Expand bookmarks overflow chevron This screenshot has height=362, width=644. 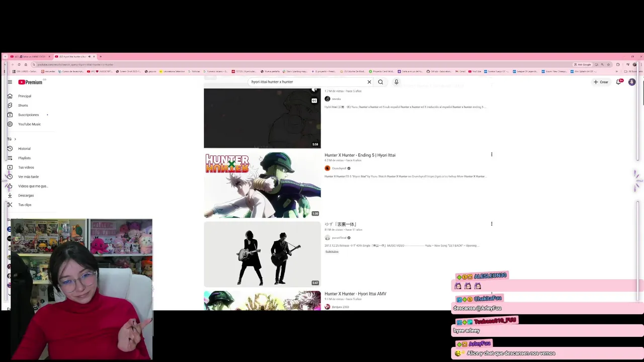point(616,71)
